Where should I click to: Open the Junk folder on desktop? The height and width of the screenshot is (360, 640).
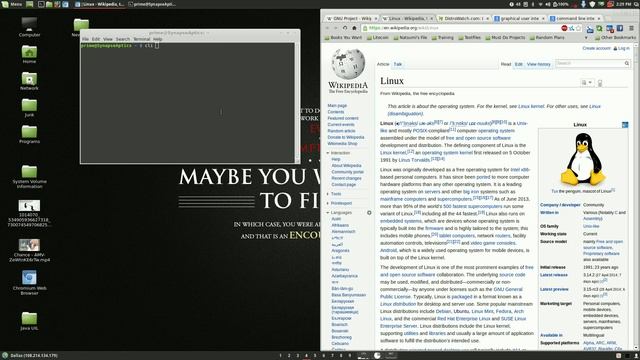click(x=29, y=108)
